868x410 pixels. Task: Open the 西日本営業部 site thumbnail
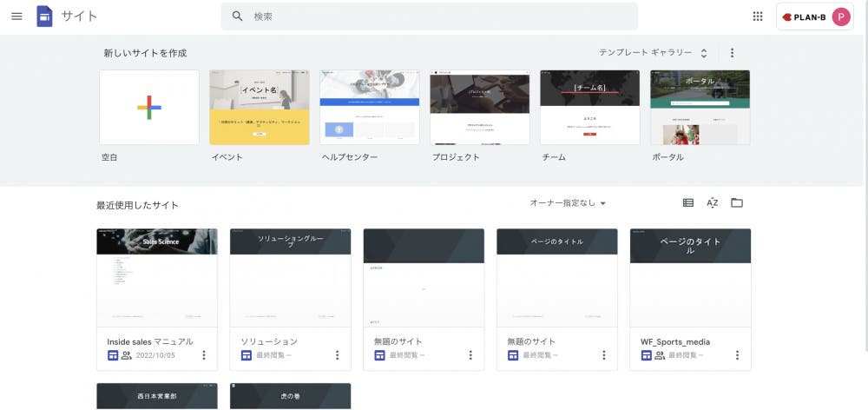157,396
